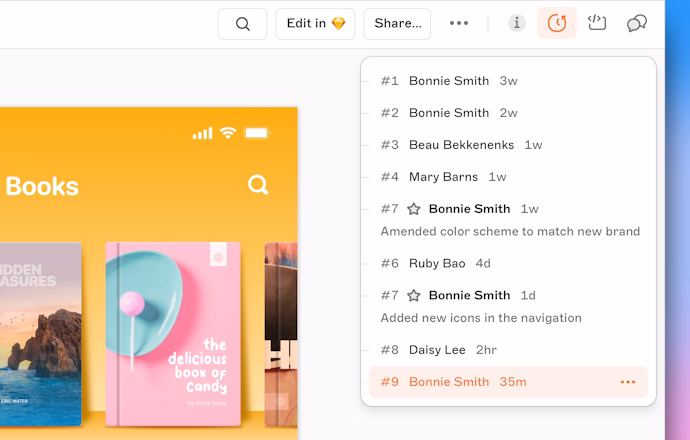
Task: Toggle star on Bonnie Smith 1d version
Action: (414, 295)
